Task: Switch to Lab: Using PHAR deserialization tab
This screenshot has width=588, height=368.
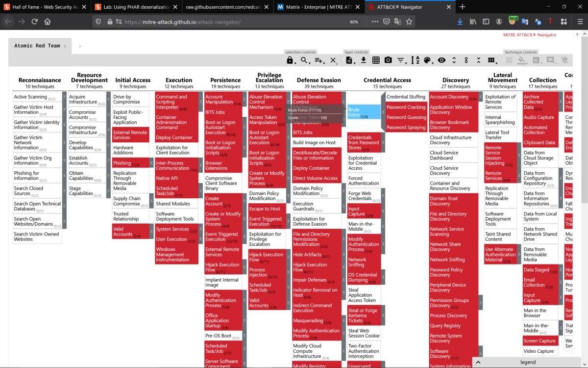Action: click(x=136, y=7)
